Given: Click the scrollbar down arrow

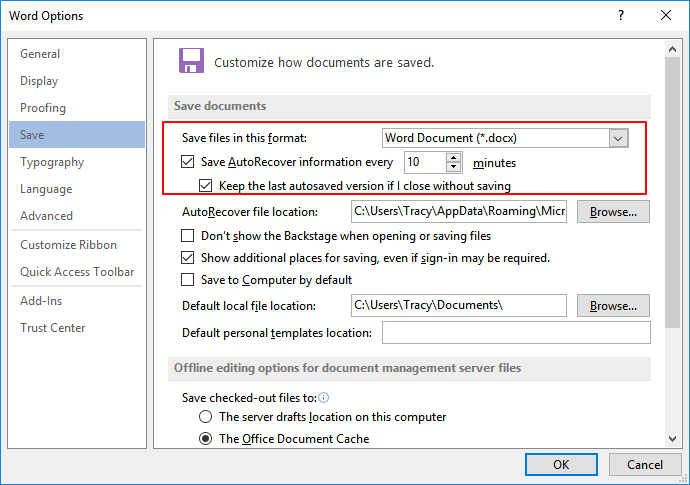Looking at the screenshot, I should point(673,437).
